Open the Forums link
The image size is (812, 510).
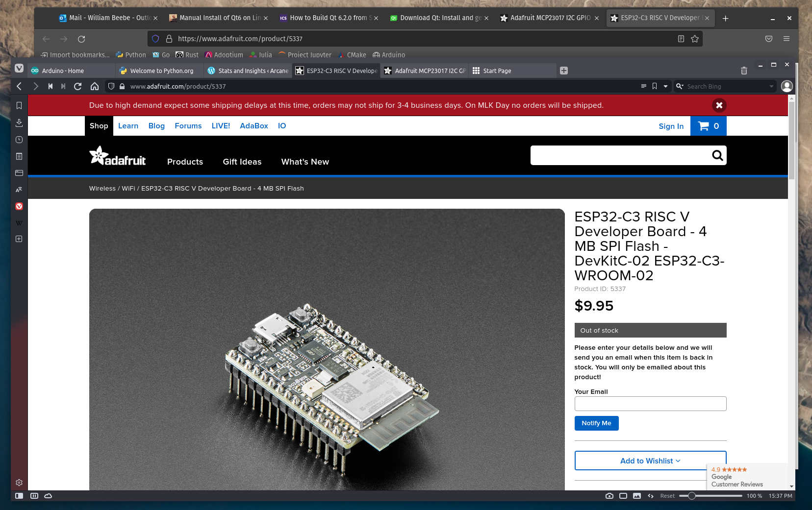click(188, 126)
